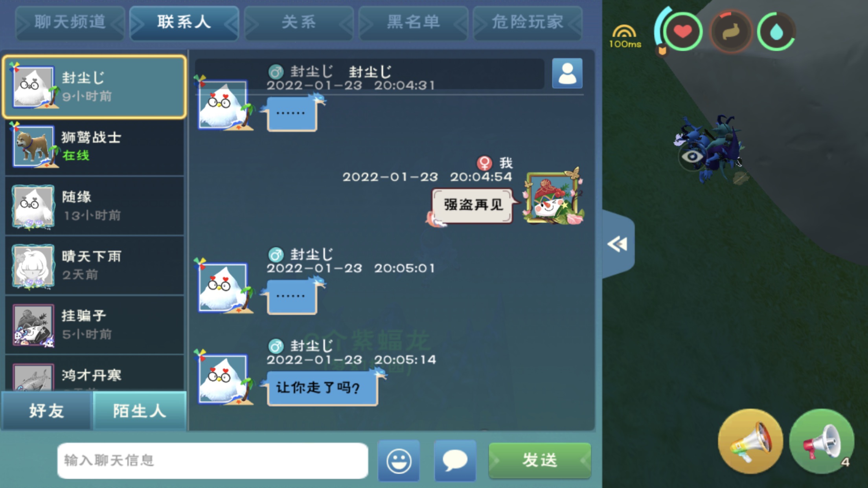Select contact 狮鹫战士 from the list
This screenshot has width=868, height=488.
pos(95,147)
